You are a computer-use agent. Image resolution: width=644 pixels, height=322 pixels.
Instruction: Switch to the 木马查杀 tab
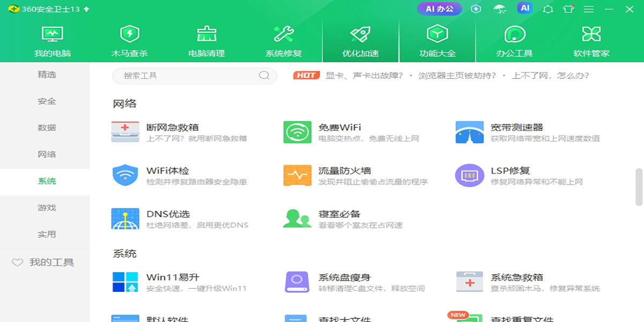point(129,41)
